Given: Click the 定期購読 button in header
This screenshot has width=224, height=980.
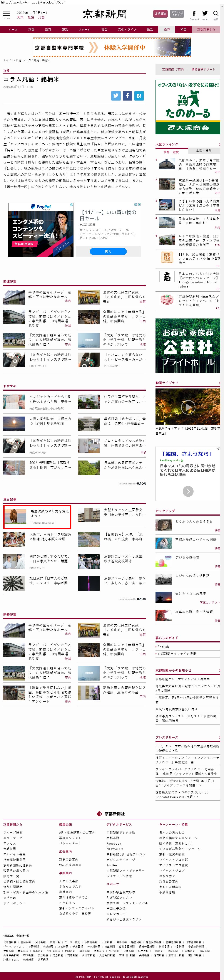Looking at the screenshot, I should pos(160,14).
